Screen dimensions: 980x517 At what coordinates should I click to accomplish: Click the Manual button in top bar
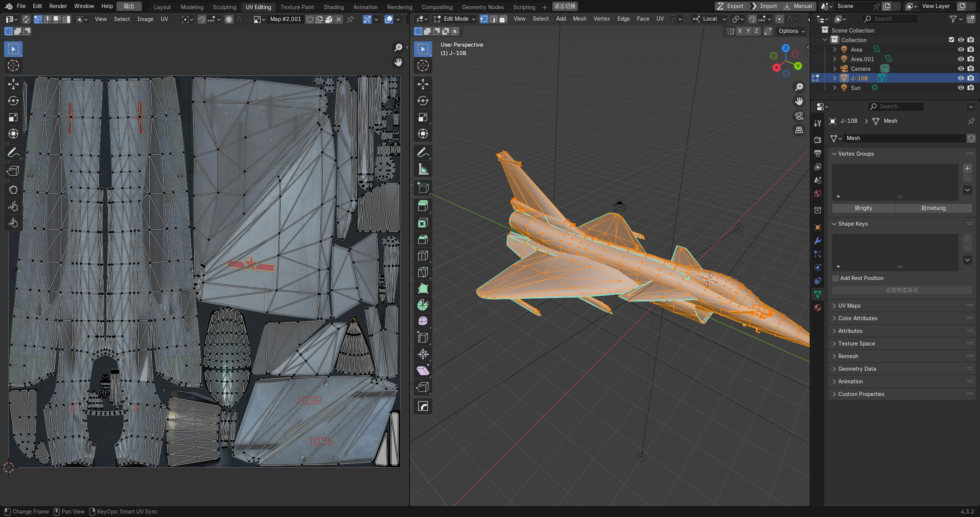[799, 6]
